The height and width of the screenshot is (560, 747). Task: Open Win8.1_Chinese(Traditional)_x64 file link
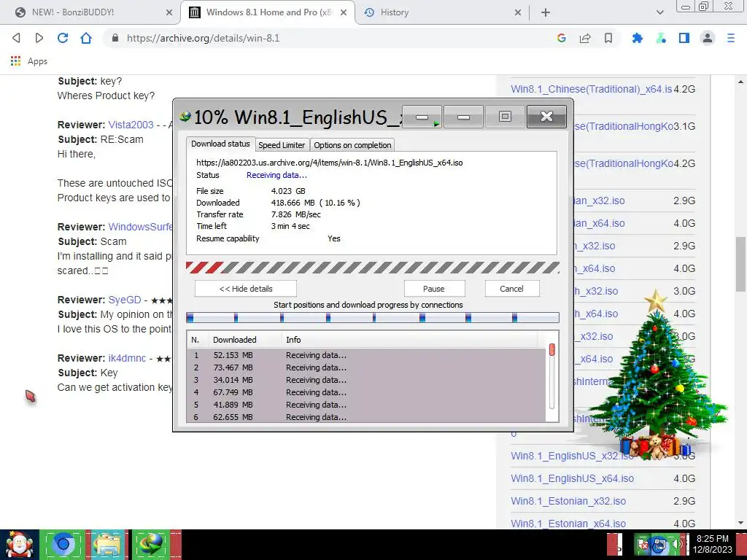(591, 89)
